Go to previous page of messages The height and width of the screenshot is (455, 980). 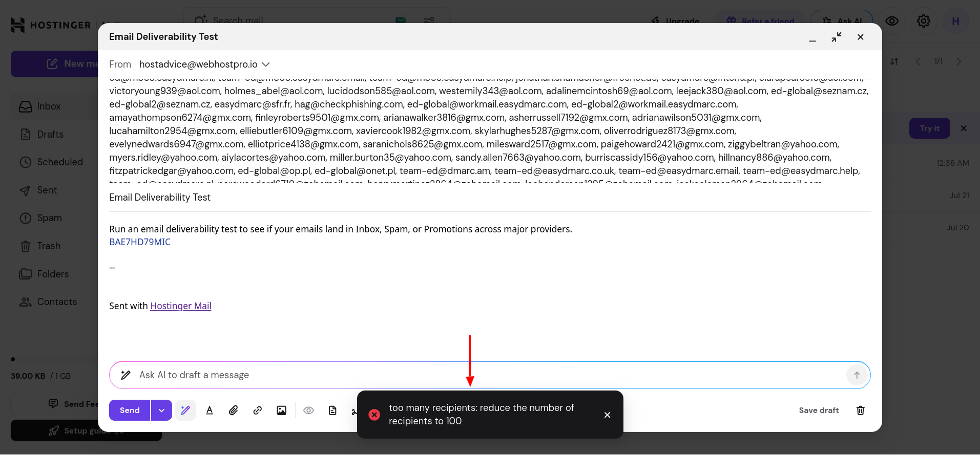pos(918,61)
